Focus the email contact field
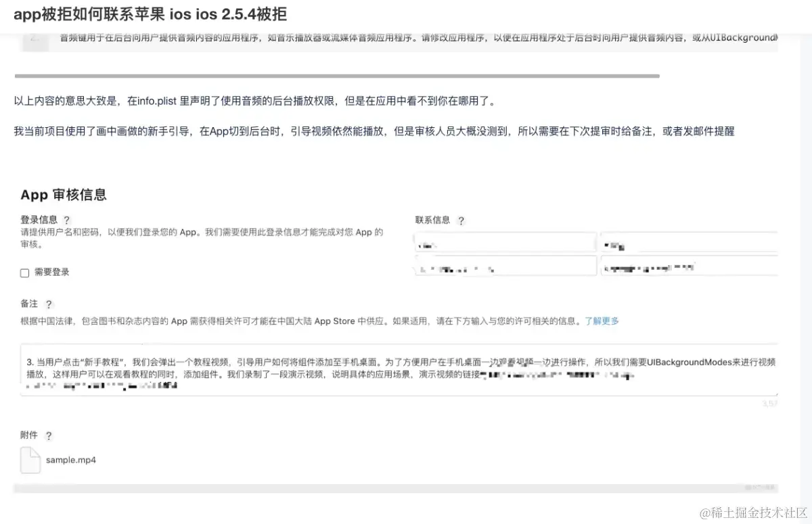Screen dimensions: 812x524 pyautogui.click(x=689, y=266)
